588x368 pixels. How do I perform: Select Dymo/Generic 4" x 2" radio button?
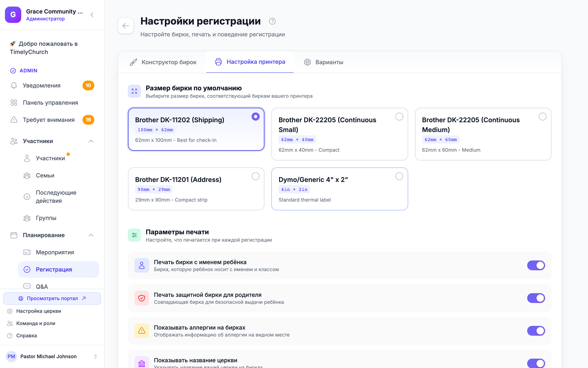coord(399,176)
